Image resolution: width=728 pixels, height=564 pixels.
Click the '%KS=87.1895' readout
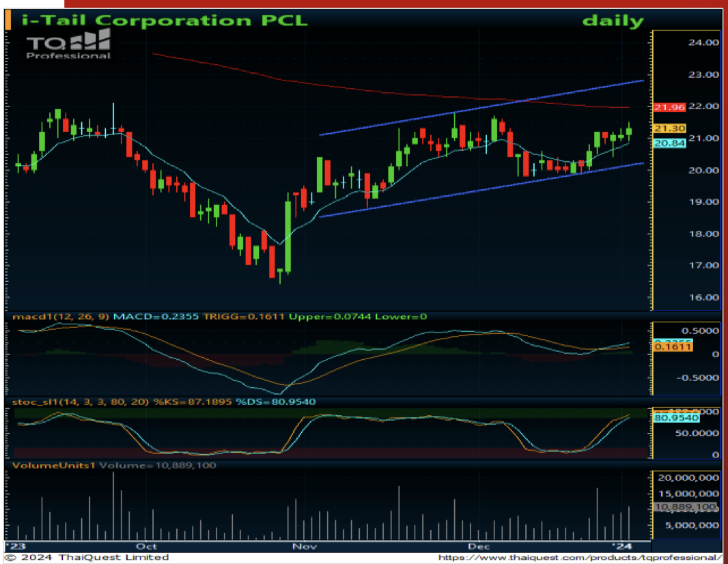(x=192, y=401)
